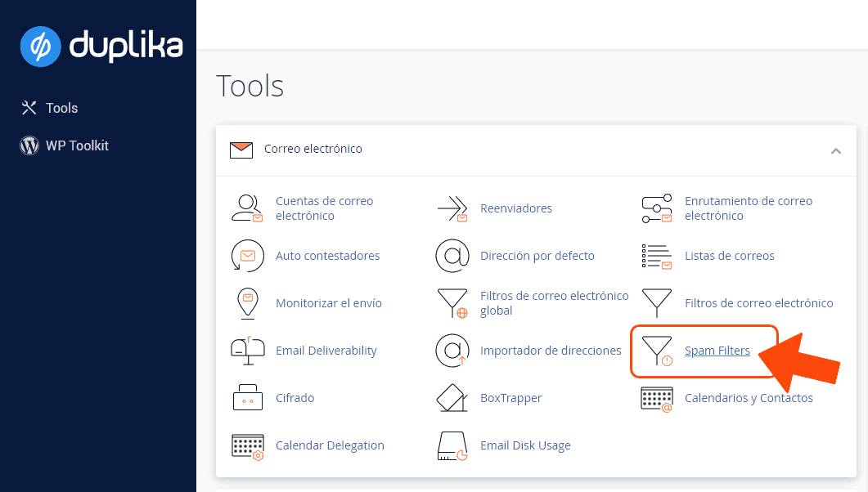Select the Enrutamiento de correo electrónico icon
The height and width of the screenshot is (492, 868).
pyautogui.click(x=656, y=208)
